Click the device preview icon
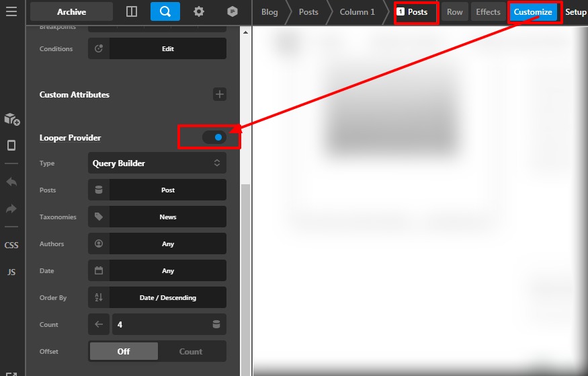The width and height of the screenshot is (588, 376). click(11, 145)
